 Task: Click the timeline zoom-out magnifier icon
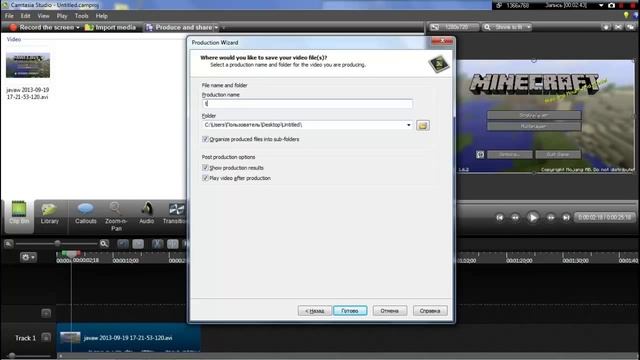click(x=8, y=244)
